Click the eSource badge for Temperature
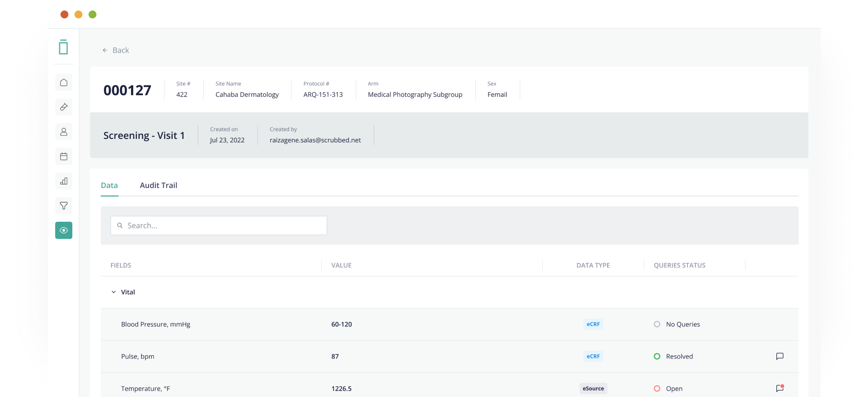Image resolution: width=868 pixels, height=397 pixels. 593,389
